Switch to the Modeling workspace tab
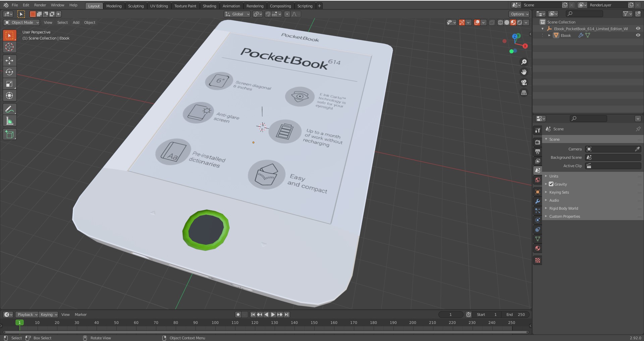Image resolution: width=644 pixels, height=341 pixels. pos(114,6)
